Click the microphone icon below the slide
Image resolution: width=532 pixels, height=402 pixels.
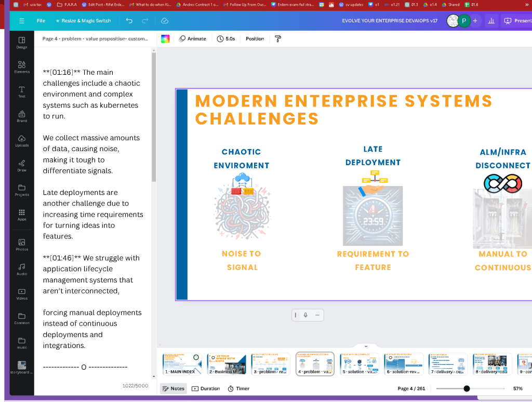[305, 315]
